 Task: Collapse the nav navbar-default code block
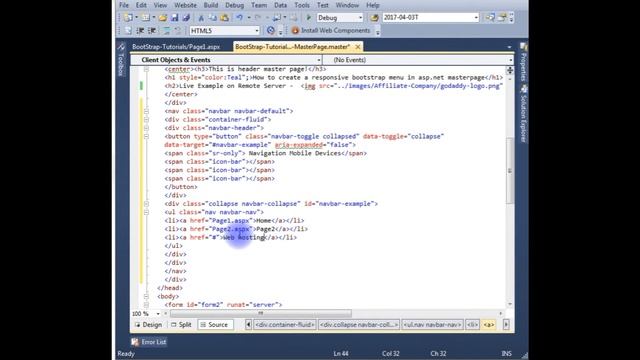[x=146, y=111]
